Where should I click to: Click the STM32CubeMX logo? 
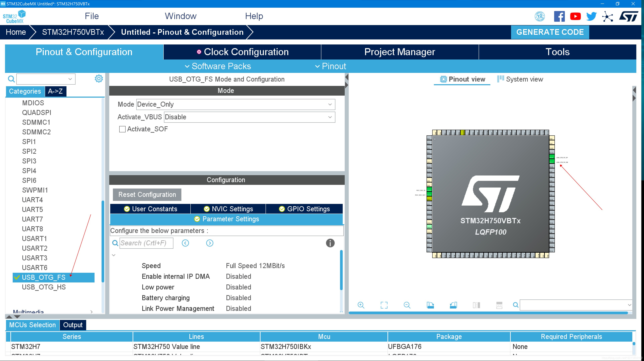click(x=14, y=17)
